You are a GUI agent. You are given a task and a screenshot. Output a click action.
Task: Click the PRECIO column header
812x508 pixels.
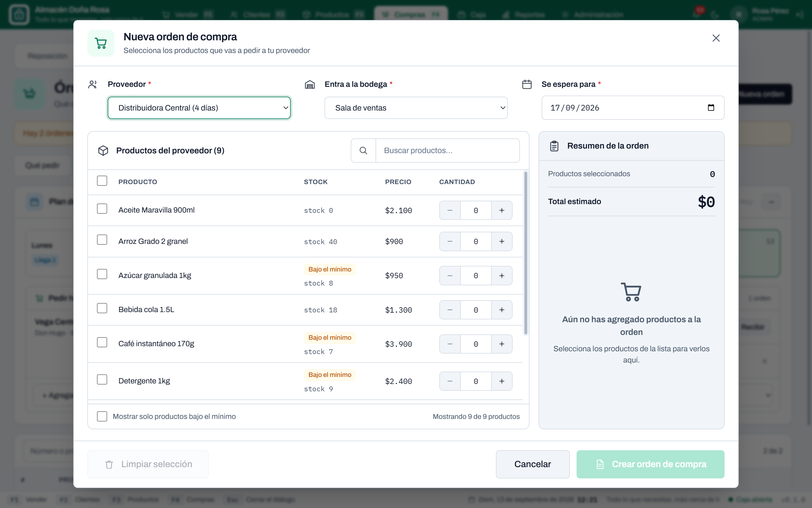click(x=398, y=182)
